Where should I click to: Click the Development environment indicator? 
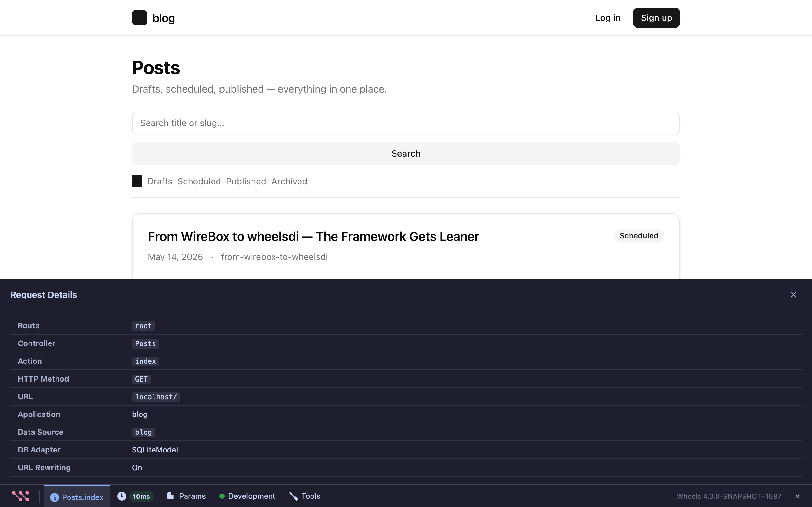pyautogui.click(x=247, y=496)
